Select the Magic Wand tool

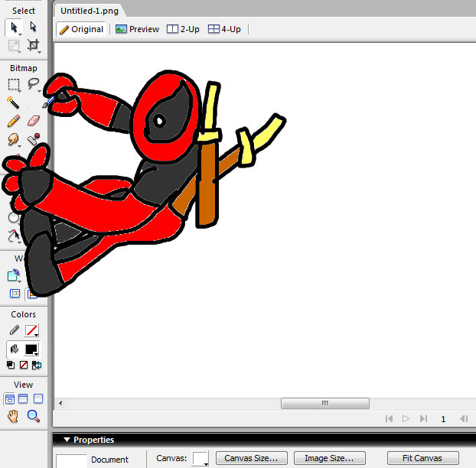click(13, 102)
